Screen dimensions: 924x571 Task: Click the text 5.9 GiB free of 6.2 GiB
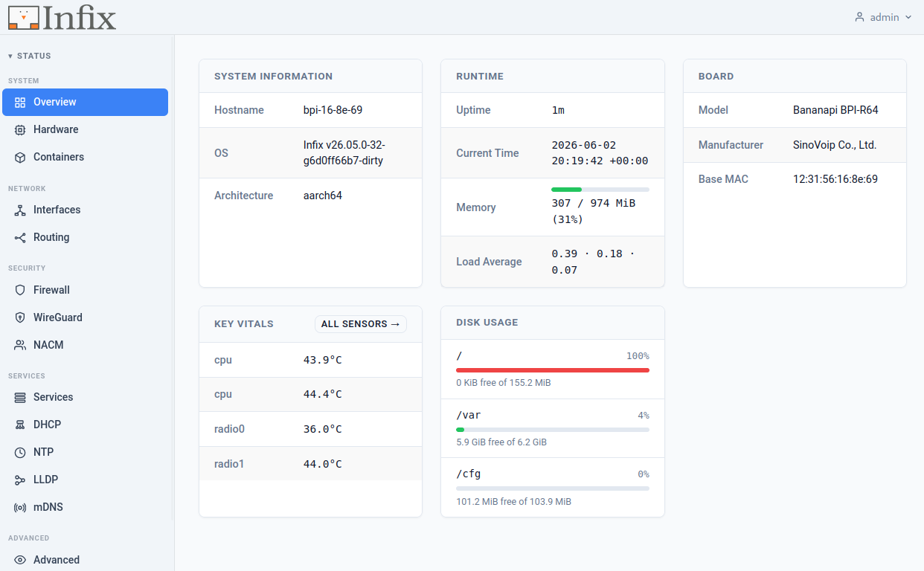501,442
